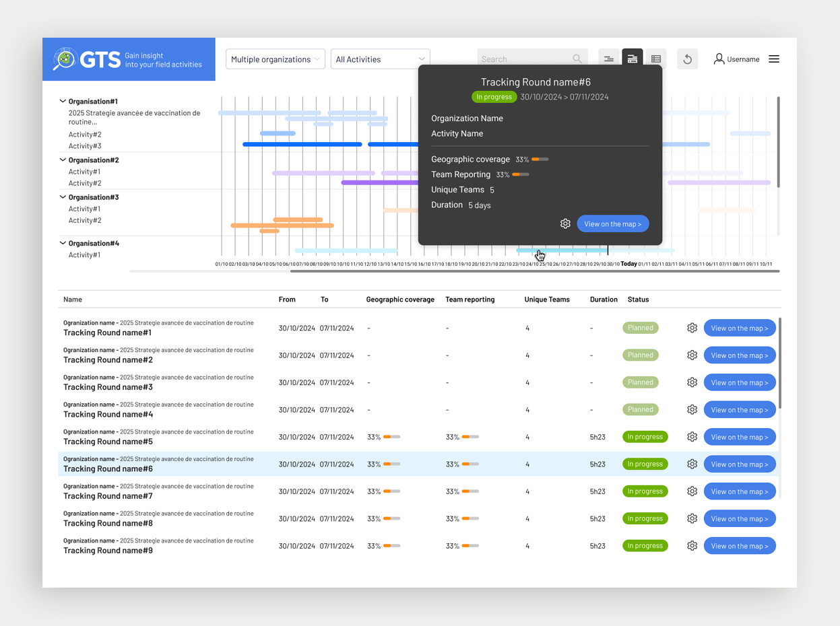The image size is (840, 626).
Task: Open settings gear in the tooltip popup
Action: tap(565, 223)
